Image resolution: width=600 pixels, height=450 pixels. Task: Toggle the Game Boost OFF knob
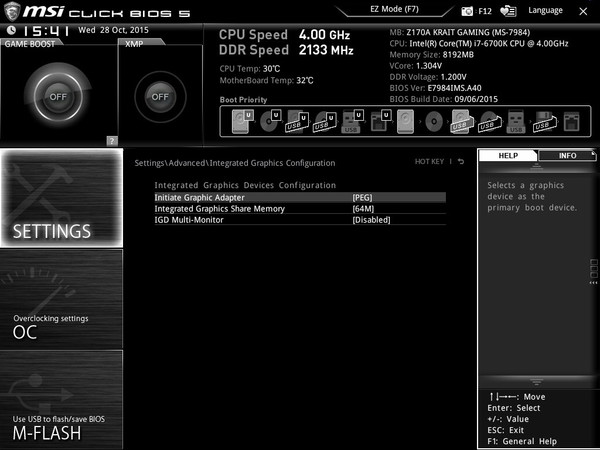pos(58,96)
